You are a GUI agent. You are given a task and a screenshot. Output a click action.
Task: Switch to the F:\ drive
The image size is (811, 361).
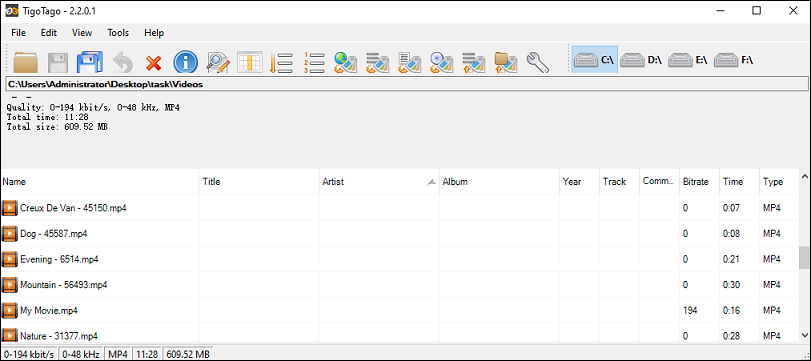[734, 59]
